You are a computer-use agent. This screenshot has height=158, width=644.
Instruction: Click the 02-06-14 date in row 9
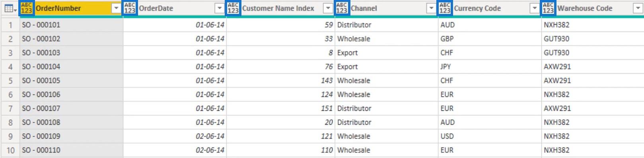[175, 136]
